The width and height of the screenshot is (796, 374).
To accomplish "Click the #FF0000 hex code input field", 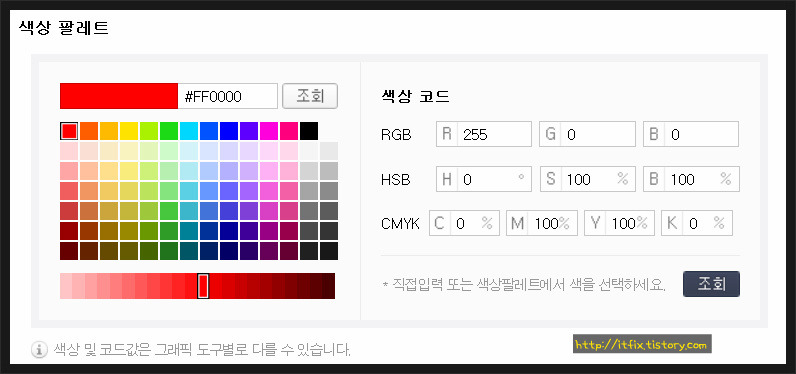I will [x=227, y=96].
